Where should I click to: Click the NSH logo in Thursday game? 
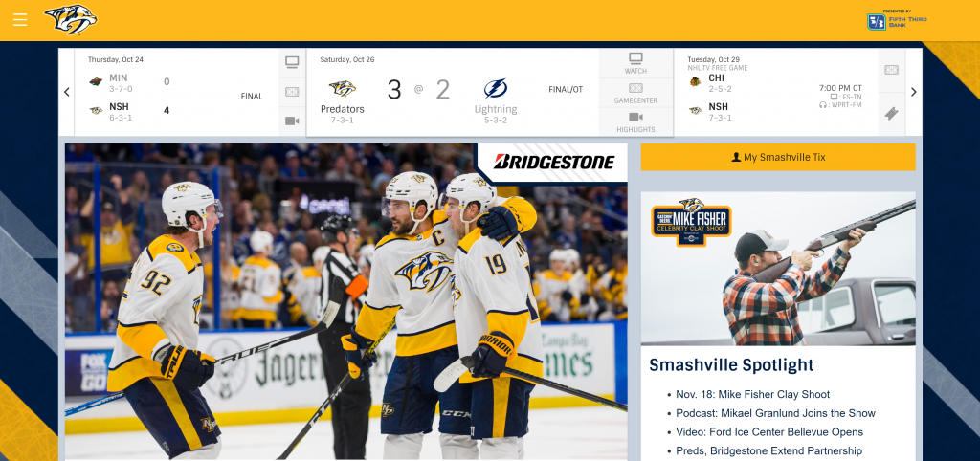click(x=96, y=111)
